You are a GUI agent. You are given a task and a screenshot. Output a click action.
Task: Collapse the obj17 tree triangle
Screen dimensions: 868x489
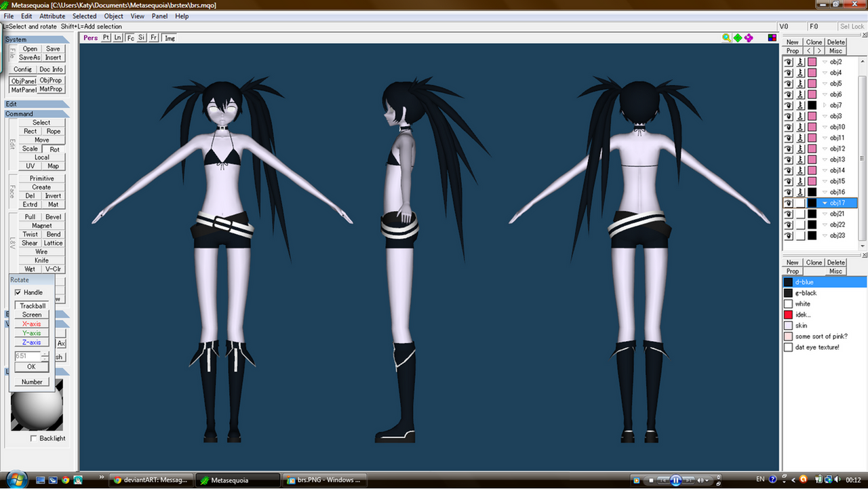pos(825,203)
